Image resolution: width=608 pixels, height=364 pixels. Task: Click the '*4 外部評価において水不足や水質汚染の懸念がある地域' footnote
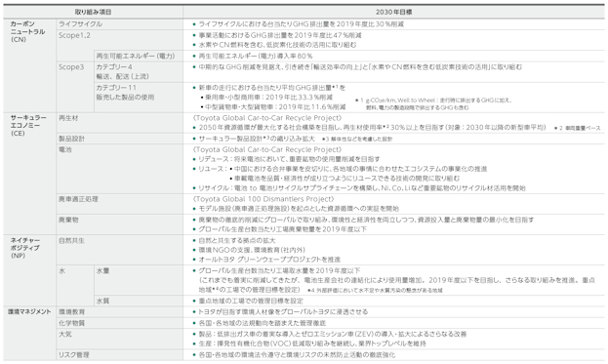(375, 291)
